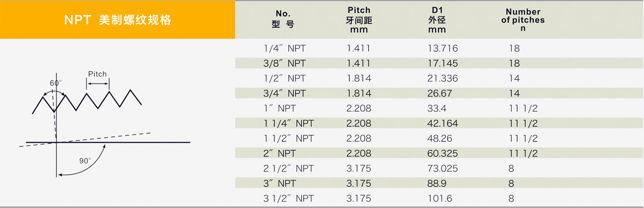Click the 2″ NPT row label
The width and height of the screenshot is (644, 208).
coord(279,154)
